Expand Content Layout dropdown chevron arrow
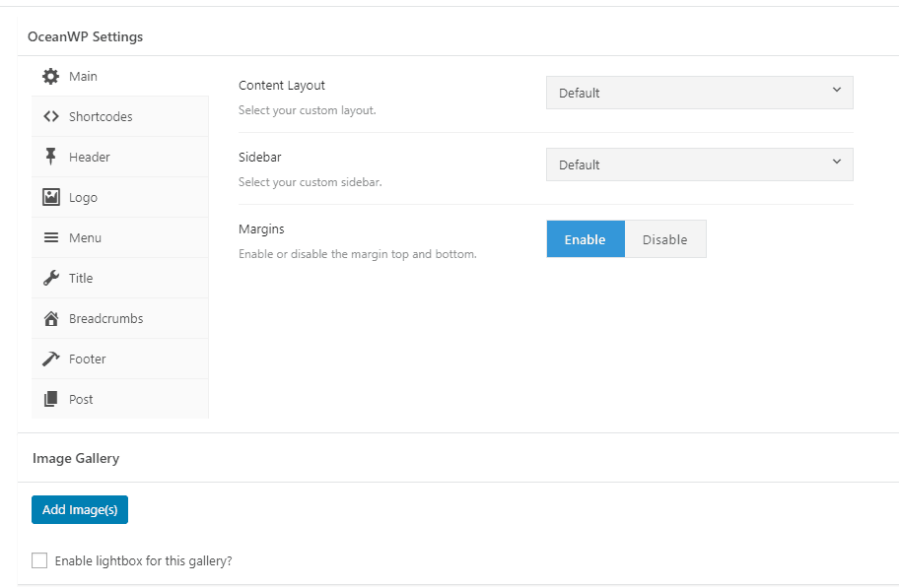This screenshot has height=588, width=899. tap(837, 90)
